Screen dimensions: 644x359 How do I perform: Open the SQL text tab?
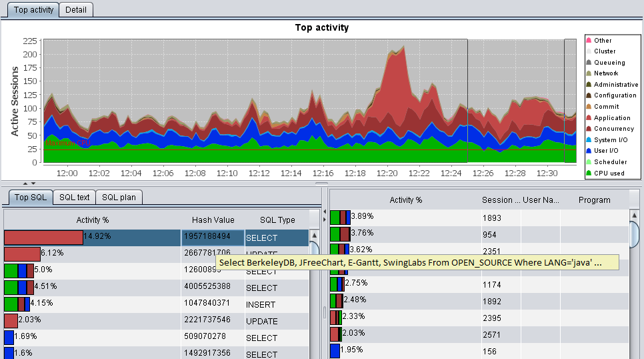[75, 198]
